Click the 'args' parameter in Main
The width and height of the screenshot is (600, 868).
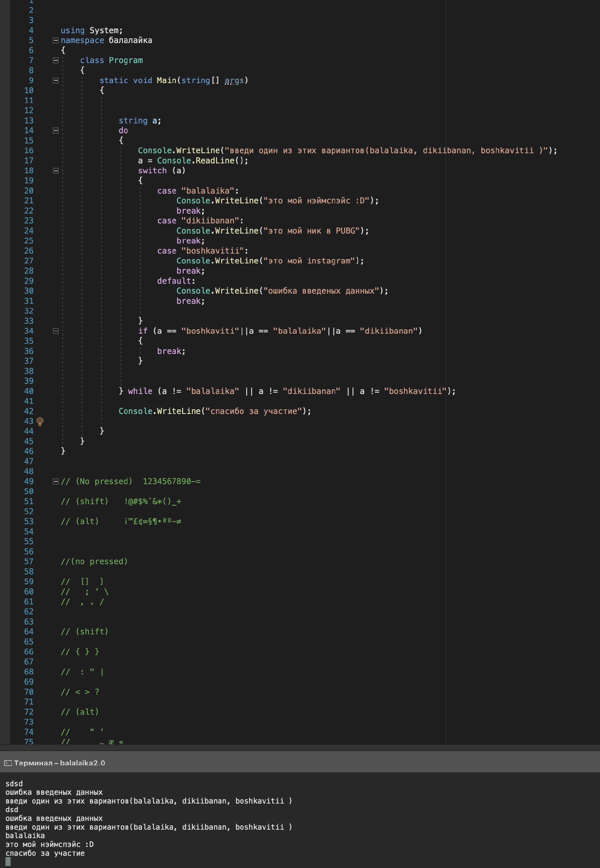coord(234,80)
